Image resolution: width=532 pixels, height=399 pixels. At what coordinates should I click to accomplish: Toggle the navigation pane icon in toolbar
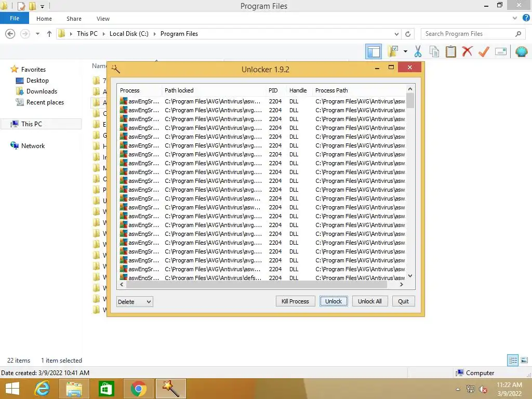[x=373, y=51]
